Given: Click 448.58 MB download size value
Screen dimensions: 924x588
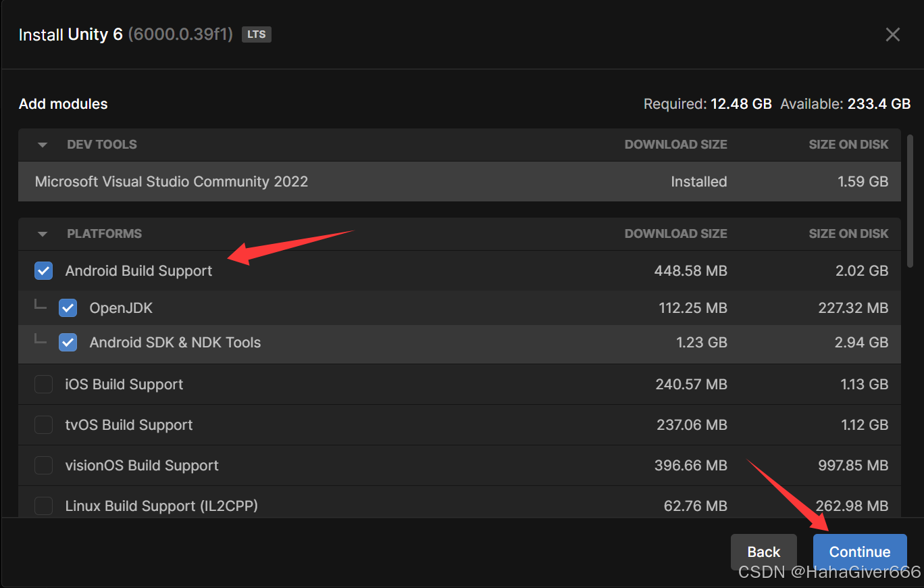Looking at the screenshot, I should [x=691, y=271].
